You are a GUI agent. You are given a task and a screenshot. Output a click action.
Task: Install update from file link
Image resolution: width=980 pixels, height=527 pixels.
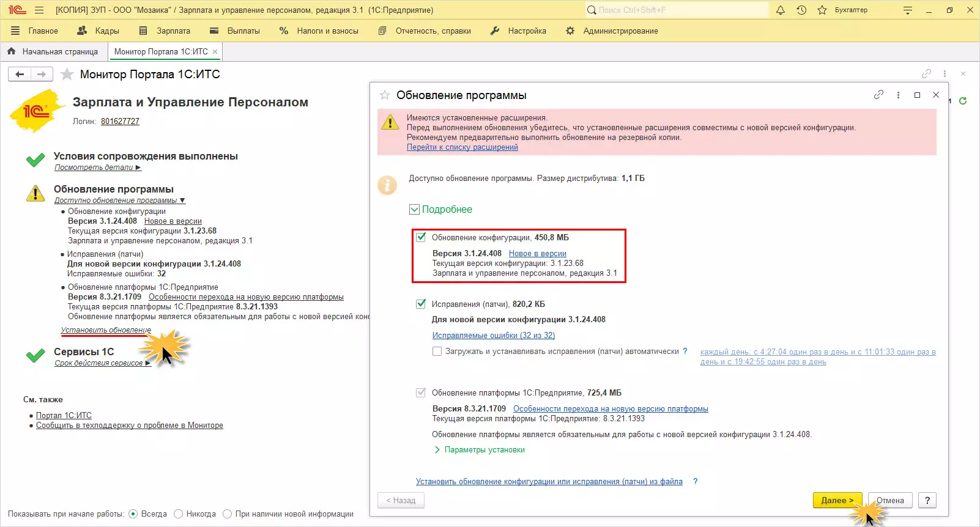pos(549,482)
